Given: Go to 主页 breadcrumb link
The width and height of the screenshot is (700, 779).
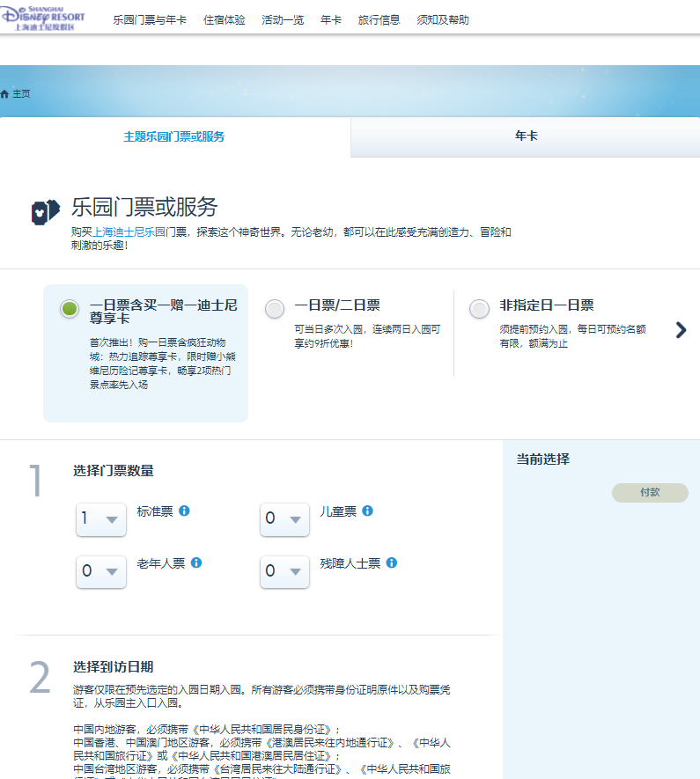Looking at the screenshot, I should click(x=21, y=94).
